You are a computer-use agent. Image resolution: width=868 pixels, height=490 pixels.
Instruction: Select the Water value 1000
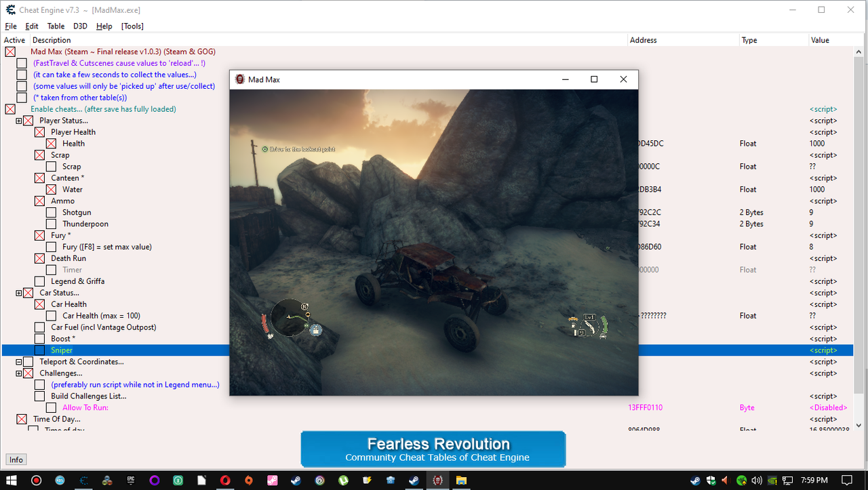click(817, 189)
